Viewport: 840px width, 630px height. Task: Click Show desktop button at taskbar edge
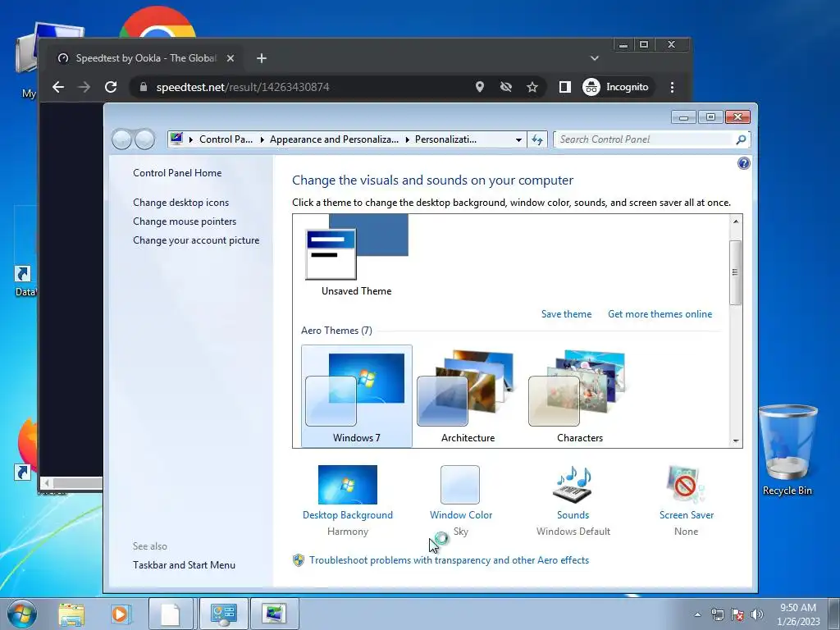pyautogui.click(x=834, y=614)
